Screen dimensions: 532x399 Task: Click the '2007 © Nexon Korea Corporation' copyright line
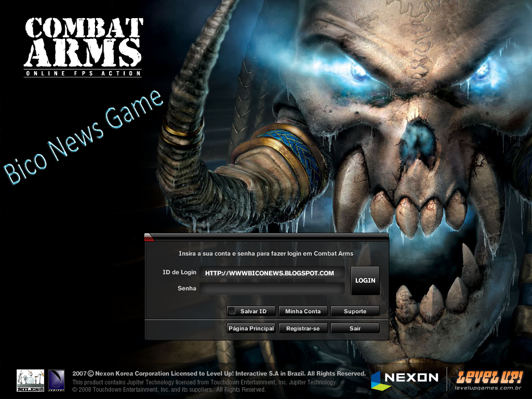[x=219, y=374]
